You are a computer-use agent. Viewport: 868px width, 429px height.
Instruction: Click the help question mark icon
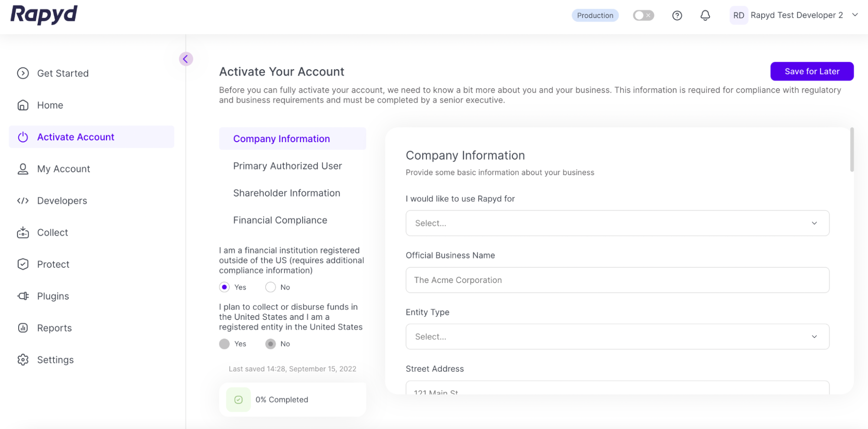(x=677, y=16)
